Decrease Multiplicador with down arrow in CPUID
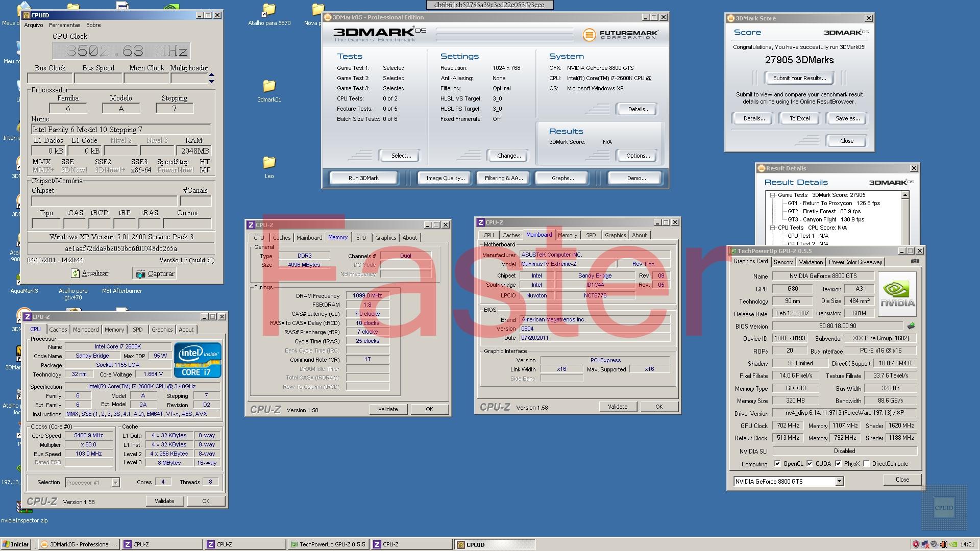Viewport: 980px width, 551px height. [x=211, y=81]
